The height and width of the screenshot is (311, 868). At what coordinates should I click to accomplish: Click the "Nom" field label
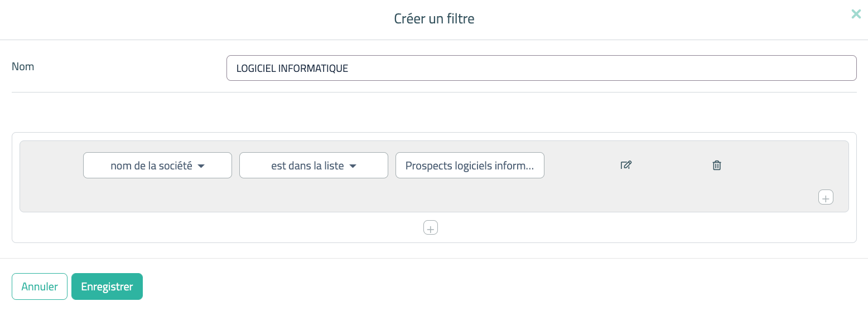[x=23, y=67]
